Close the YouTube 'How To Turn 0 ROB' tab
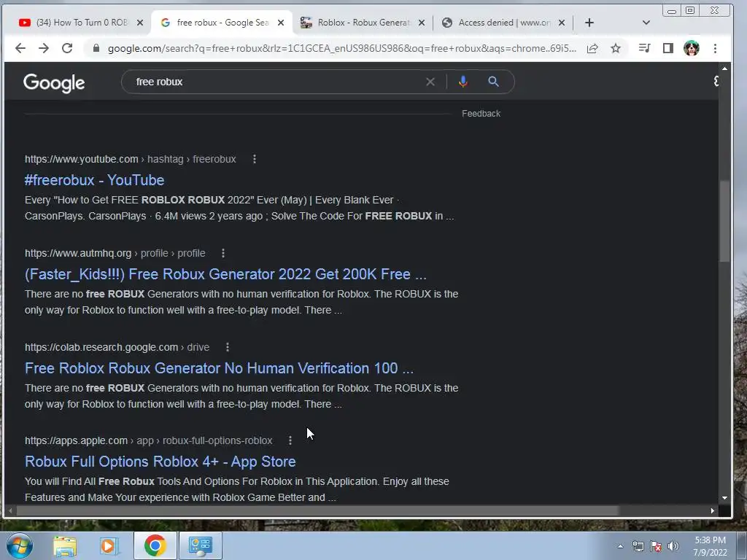Image resolution: width=747 pixels, height=560 pixels. pyautogui.click(x=139, y=23)
